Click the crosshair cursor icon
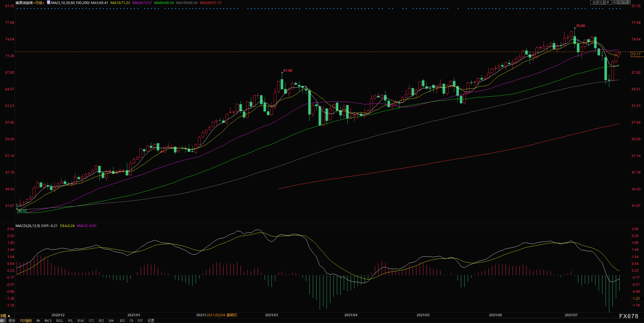 pyautogui.click(x=615, y=2)
